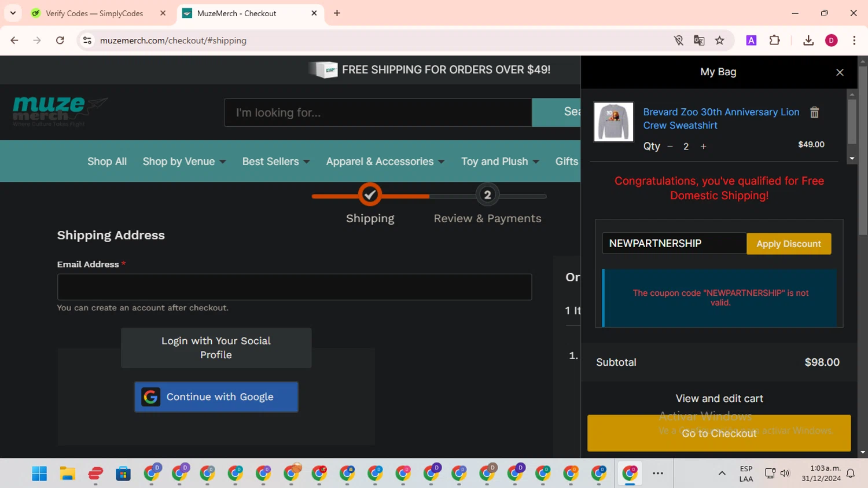868x488 pixels.
Task: Focus the NEWPARTNERSHIP coupon code field
Action: tap(674, 243)
